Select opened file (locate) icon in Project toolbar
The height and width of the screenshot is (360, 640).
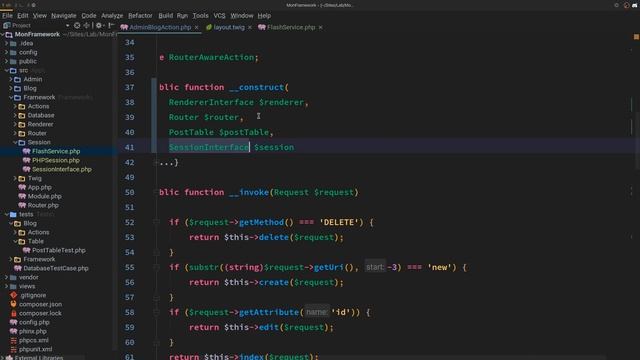coord(77,25)
